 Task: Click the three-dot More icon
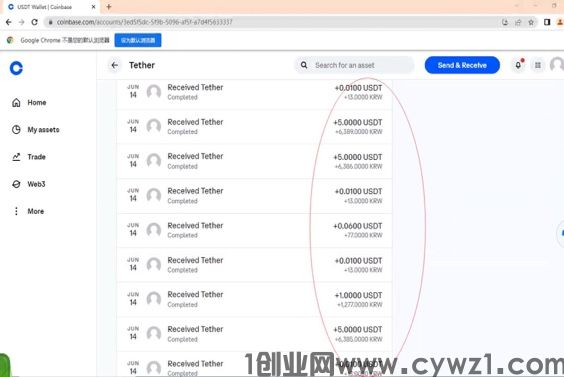pyautogui.click(x=16, y=211)
